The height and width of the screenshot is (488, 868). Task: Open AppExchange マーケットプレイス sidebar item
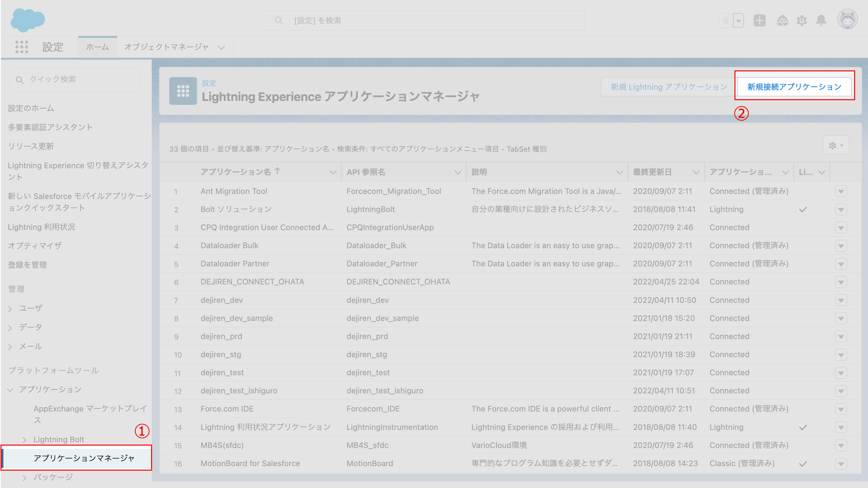[x=90, y=414]
